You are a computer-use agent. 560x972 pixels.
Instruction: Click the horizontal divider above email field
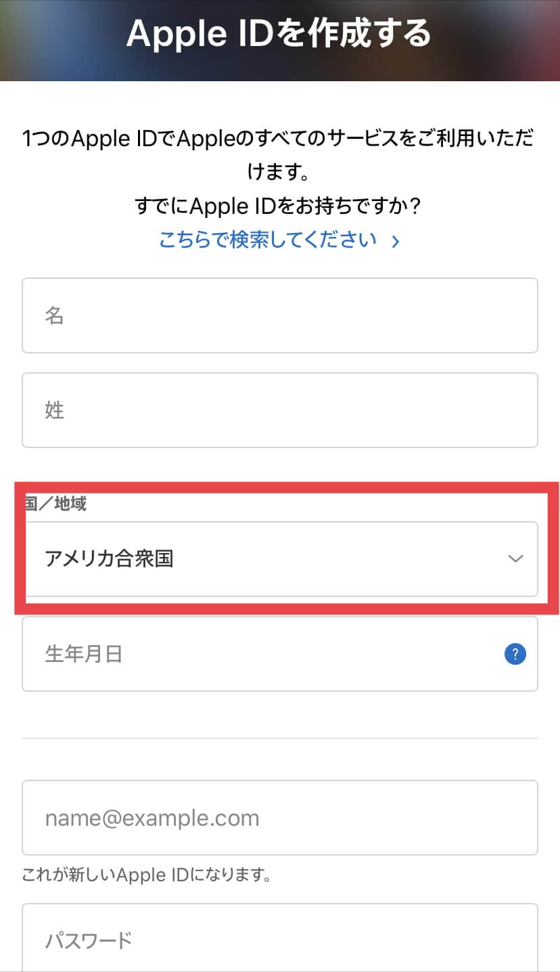pos(280,738)
